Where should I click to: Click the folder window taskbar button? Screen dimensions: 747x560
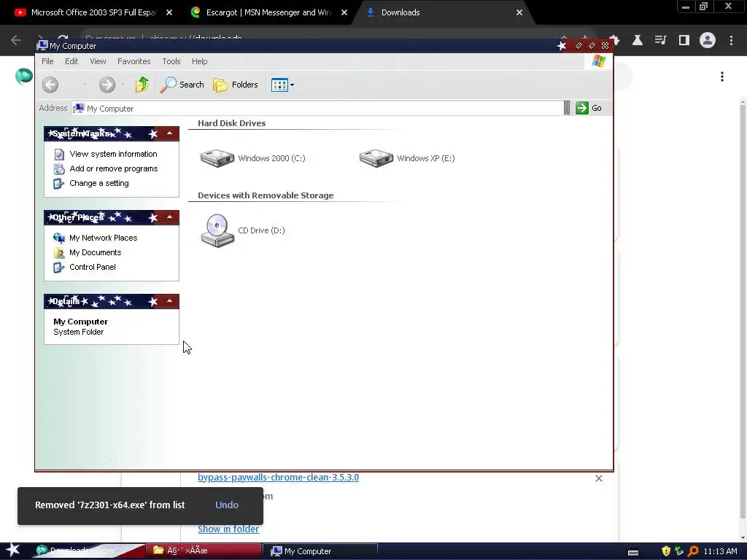pos(203,551)
